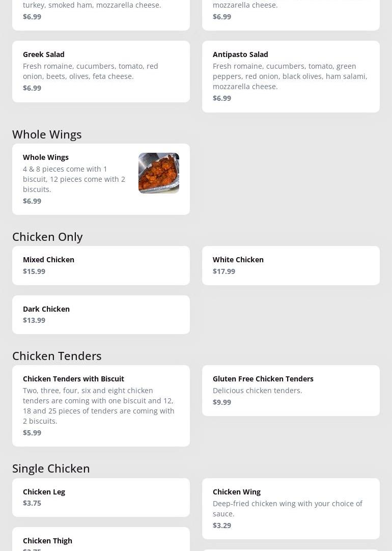Click the $13.99 Dark Chicken price
Image resolution: width=392 pixels, height=551 pixels.
click(x=34, y=320)
